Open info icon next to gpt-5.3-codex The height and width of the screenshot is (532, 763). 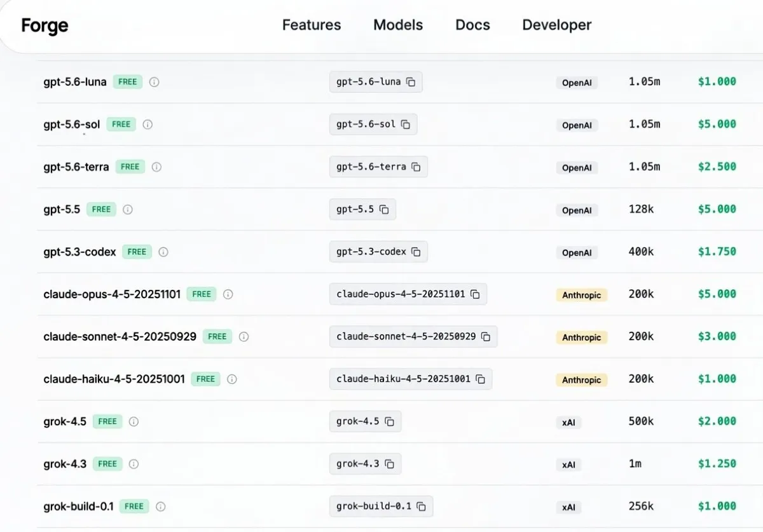click(x=163, y=252)
